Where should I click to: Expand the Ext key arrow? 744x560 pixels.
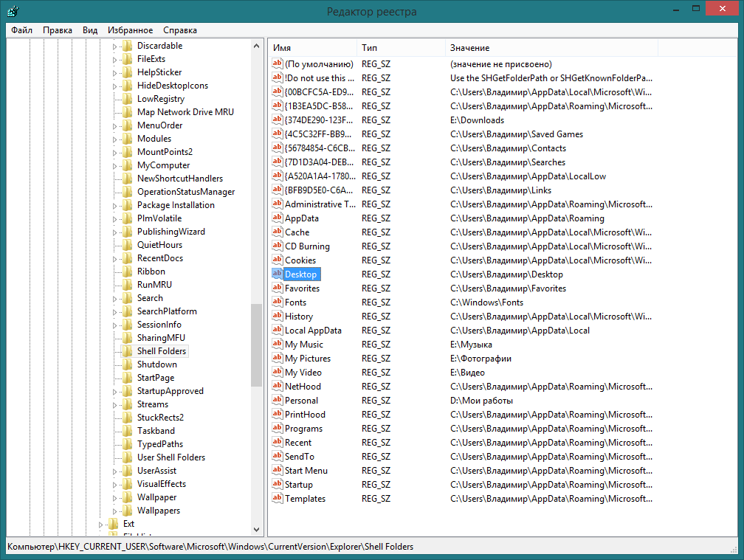(100, 525)
